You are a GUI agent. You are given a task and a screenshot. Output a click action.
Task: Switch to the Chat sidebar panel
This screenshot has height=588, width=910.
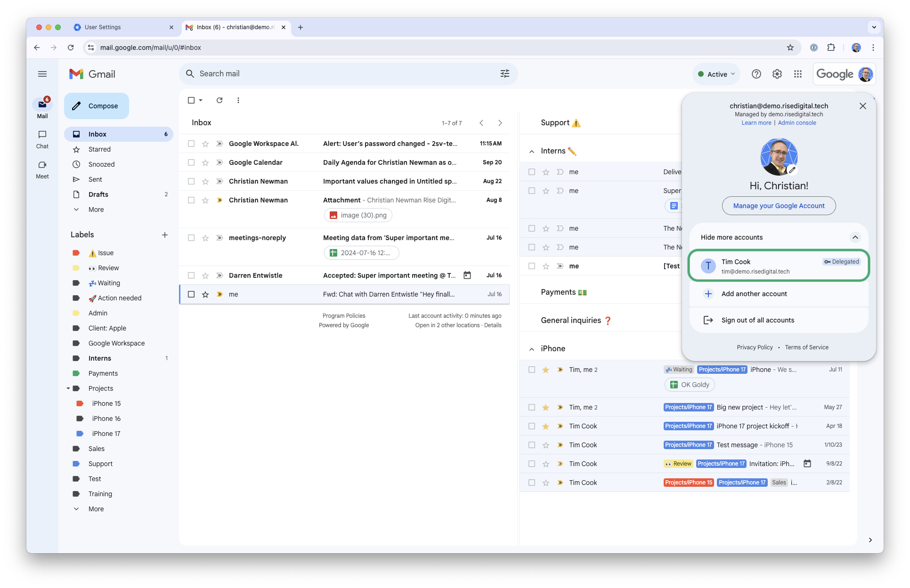(x=42, y=138)
